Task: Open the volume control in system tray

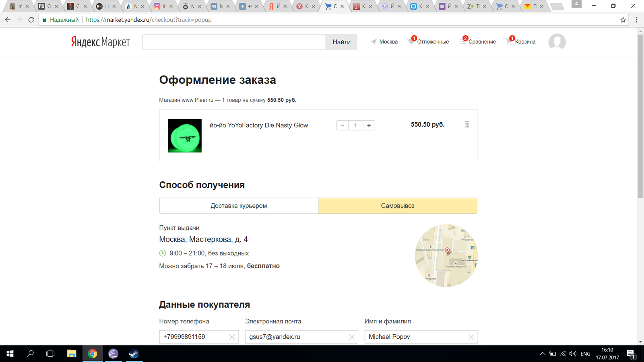Action: [573, 354]
